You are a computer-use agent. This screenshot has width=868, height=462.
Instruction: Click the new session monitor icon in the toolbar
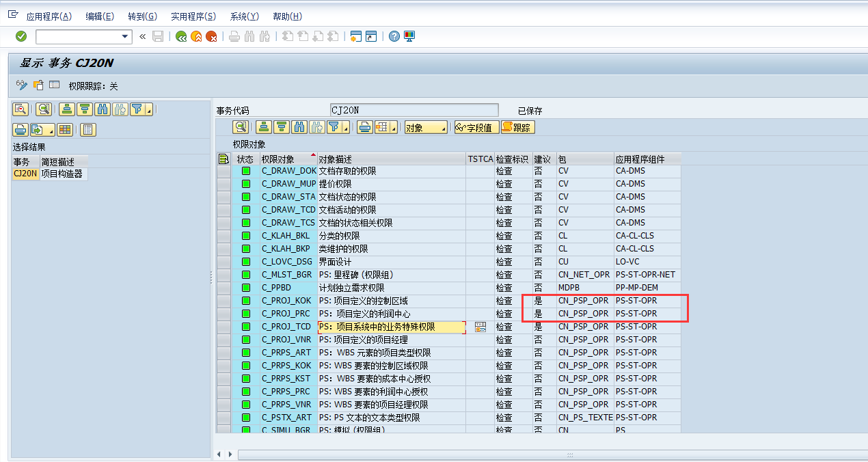click(x=355, y=37)
